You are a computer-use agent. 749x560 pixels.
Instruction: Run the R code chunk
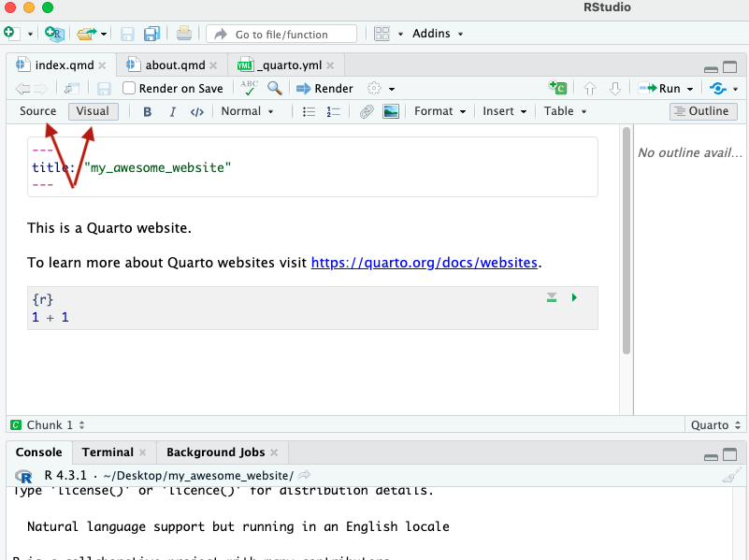[574, 297]
